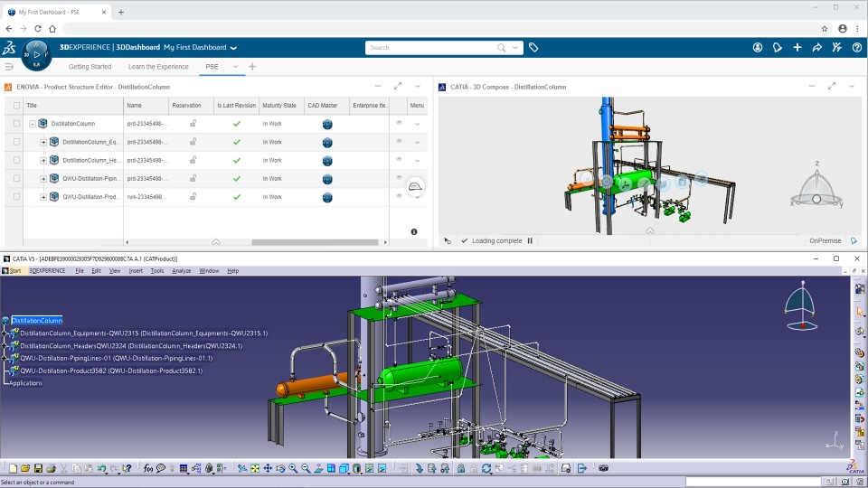The height and width of the screenshot is (488, 868).
Task: Click the camera Capture icon
Action: (603, 469)
